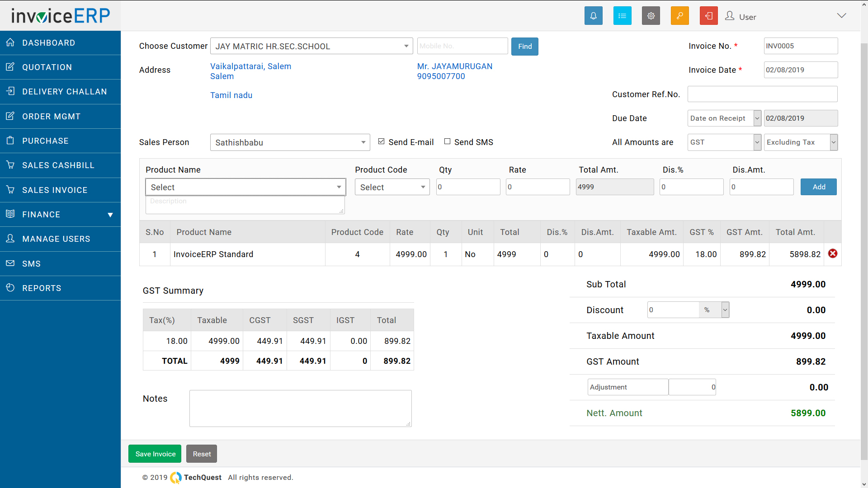Screen dimensions: 868x488
Task: Click the settings gear icon
Action: click(651, 17)
